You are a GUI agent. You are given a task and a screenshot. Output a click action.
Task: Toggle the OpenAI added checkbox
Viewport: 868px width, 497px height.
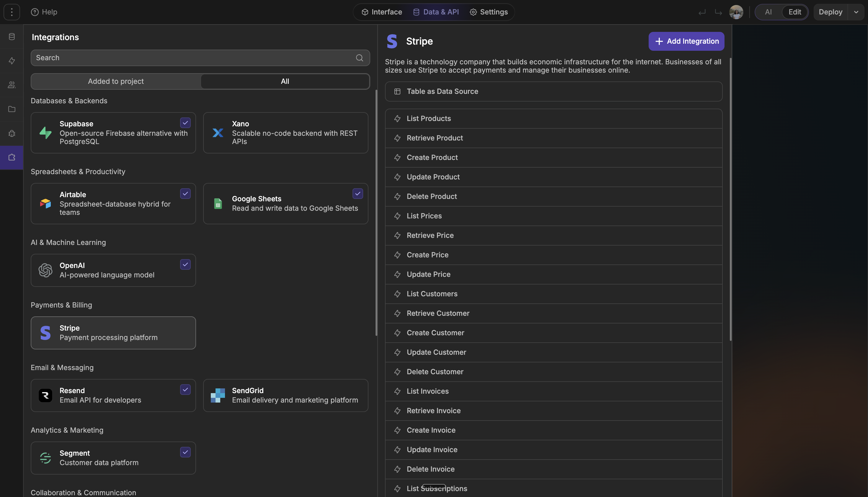click(x=185, y=264)
